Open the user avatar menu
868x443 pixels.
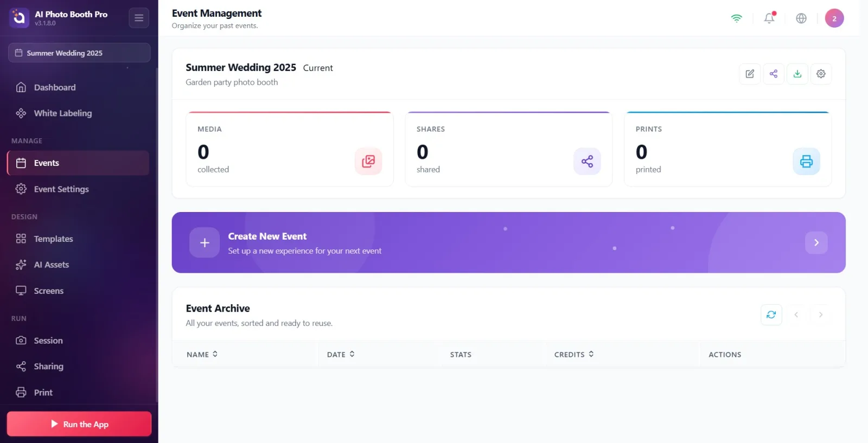834,18
